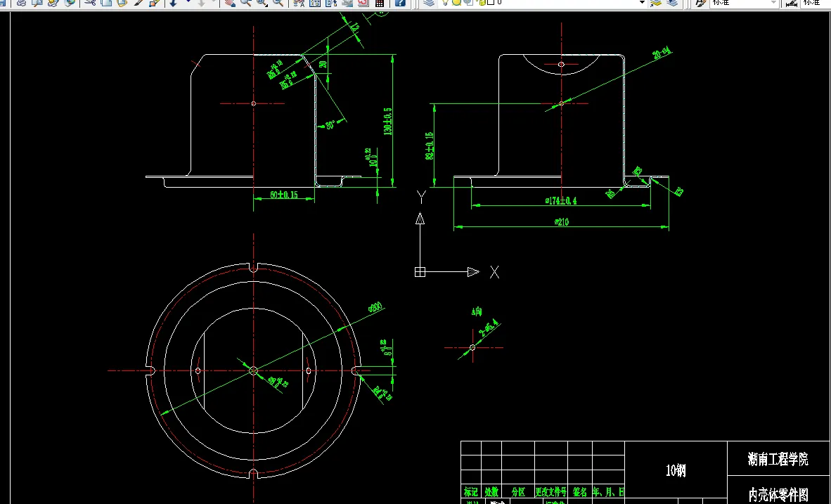Viewport: 831px width, 504px height.
Task: Select the 130±0.5 vertical dimension
Action: click(388, 122)
